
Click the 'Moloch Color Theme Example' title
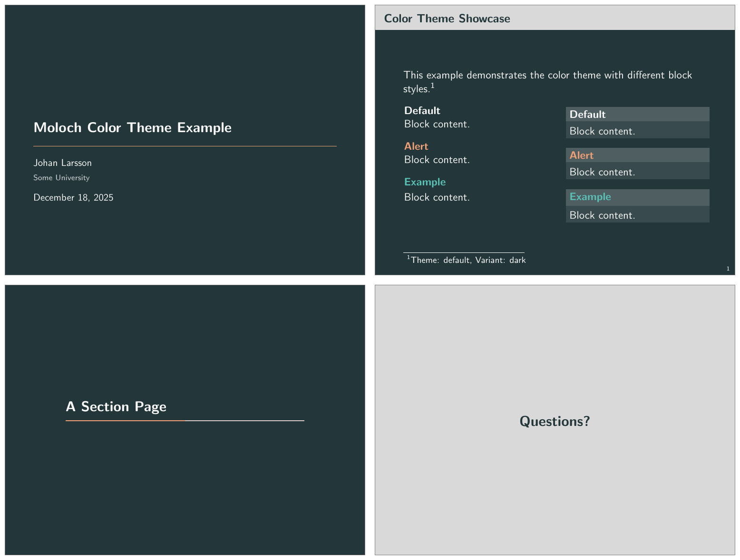132,127
